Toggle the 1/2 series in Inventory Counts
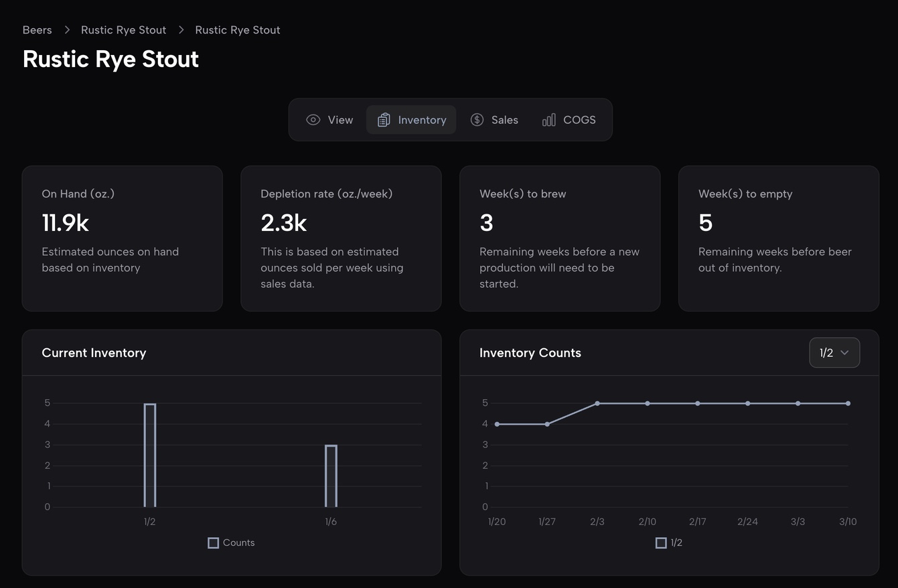898x588 pixels. pos(670,542)
